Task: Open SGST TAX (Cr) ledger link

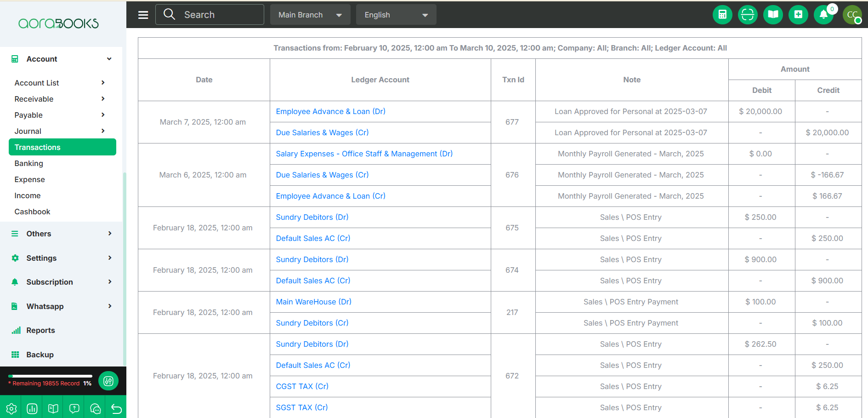Action: (x=301, y=407)
